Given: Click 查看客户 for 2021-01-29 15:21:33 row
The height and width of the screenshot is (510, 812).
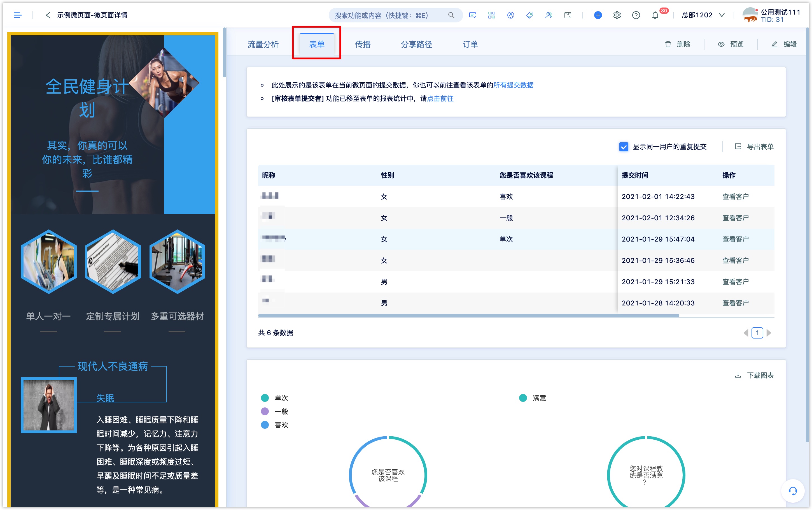Looking at the screenshot, I should point(735,281).
